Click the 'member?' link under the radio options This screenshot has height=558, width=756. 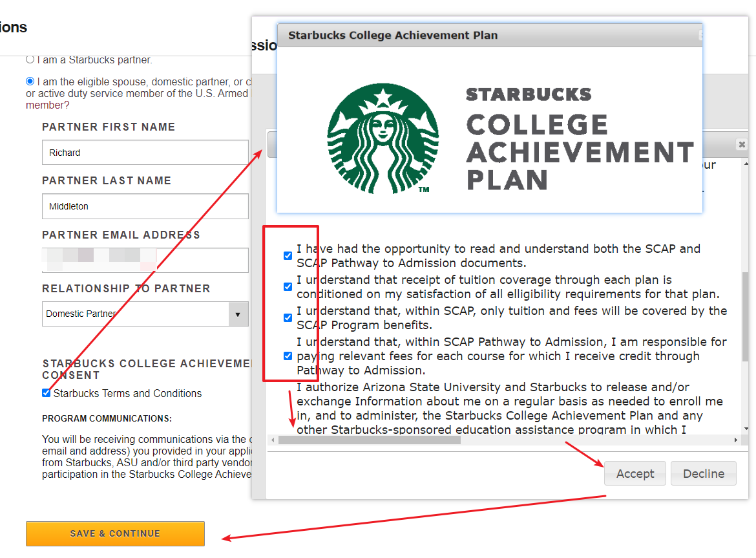(48, 105)
